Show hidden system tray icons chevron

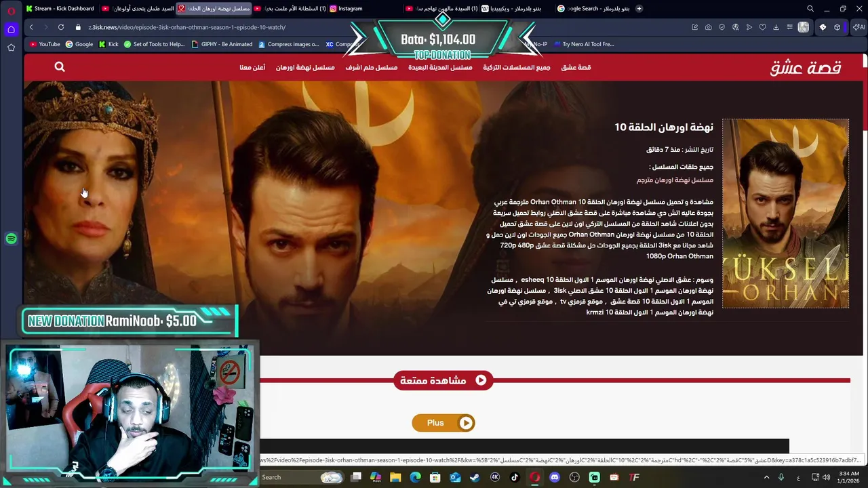(x=767, y=477)
